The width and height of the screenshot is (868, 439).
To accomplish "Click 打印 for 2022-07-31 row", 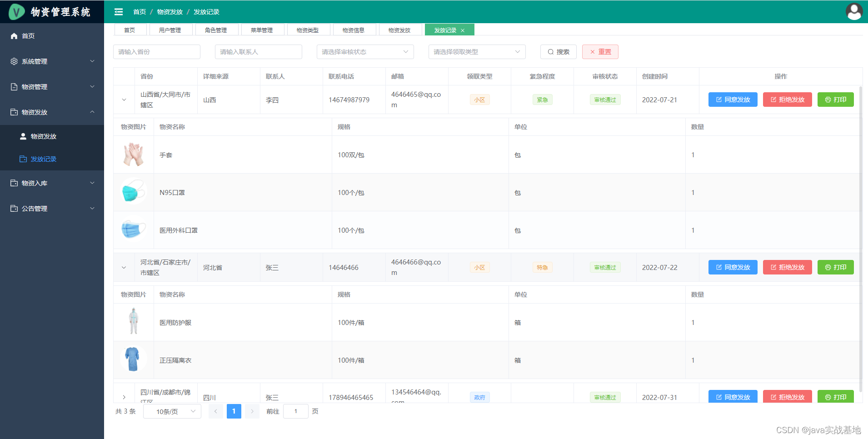I will pos(836,396).
